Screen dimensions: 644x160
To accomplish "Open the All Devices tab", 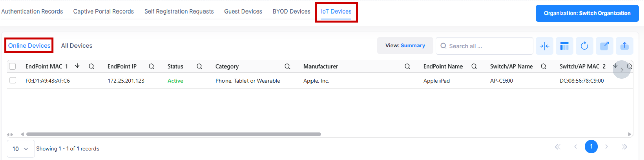I will (77, 46).
